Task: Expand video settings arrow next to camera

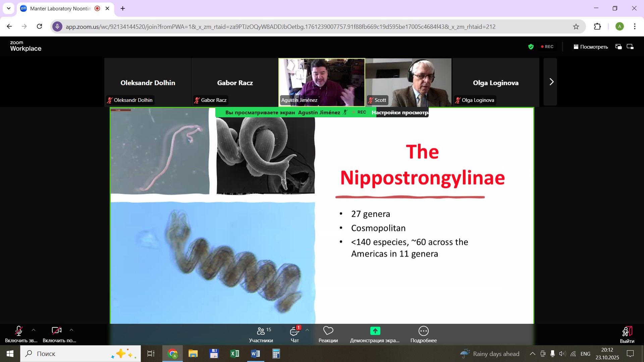Action: (71, 330)
